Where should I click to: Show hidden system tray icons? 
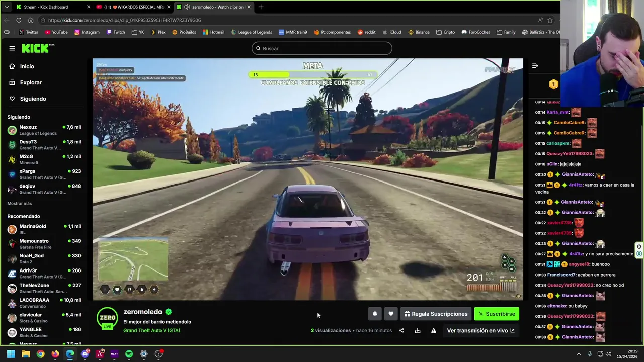[x=579, y=354]
